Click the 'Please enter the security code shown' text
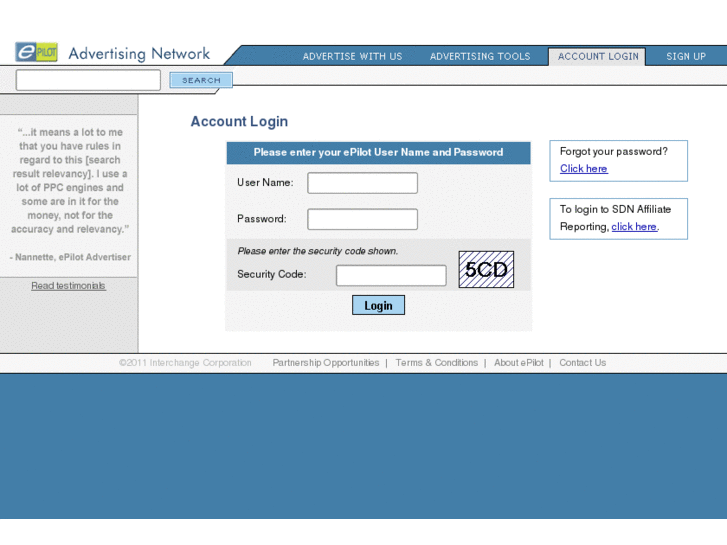727x545 pixels. [x=318, y=251]
